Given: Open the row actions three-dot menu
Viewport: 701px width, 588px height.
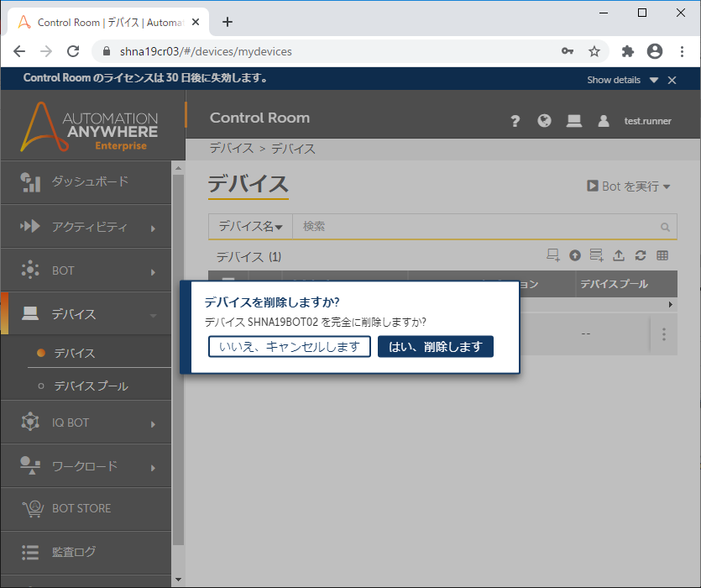Looking at the screenshot, I should click(x=664, y=333).
